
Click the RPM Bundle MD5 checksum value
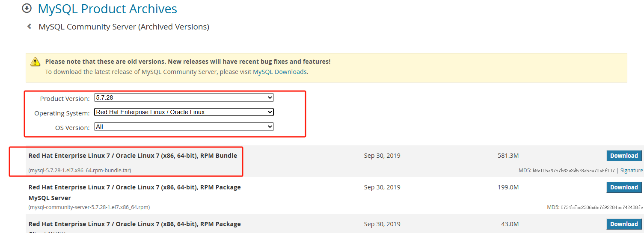click(573, 171)
